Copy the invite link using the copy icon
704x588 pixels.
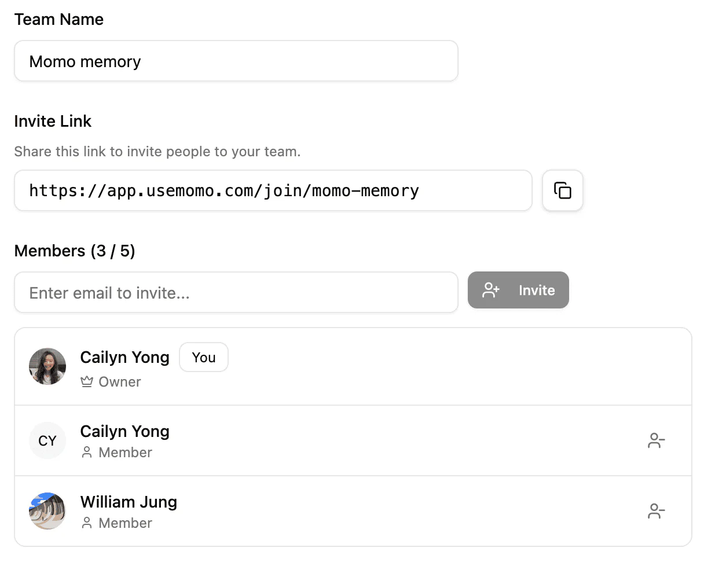click(x=562, y=190)
